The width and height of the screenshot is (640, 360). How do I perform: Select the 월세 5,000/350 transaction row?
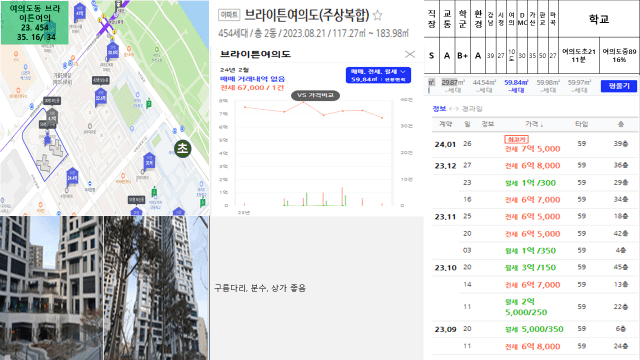535,329
